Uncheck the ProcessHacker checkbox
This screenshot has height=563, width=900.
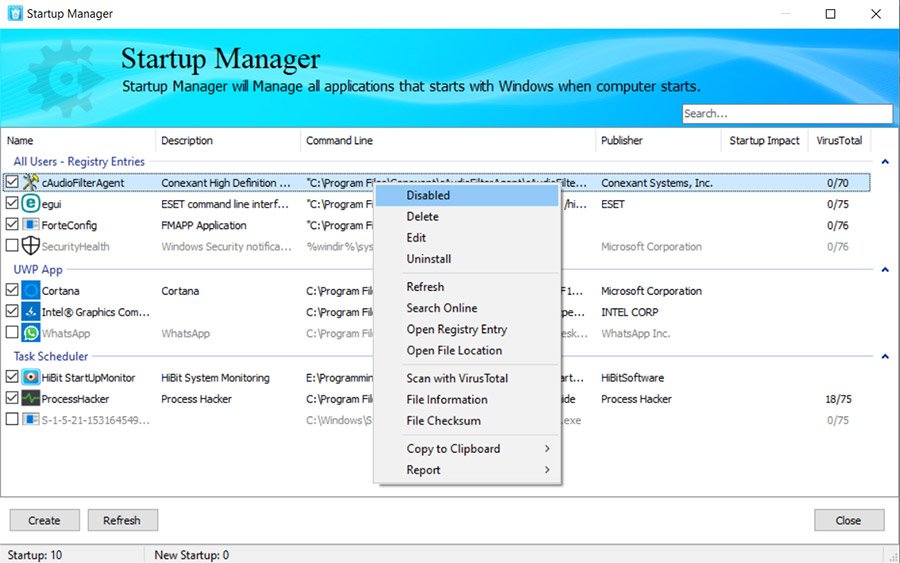(x=11, y=398)
